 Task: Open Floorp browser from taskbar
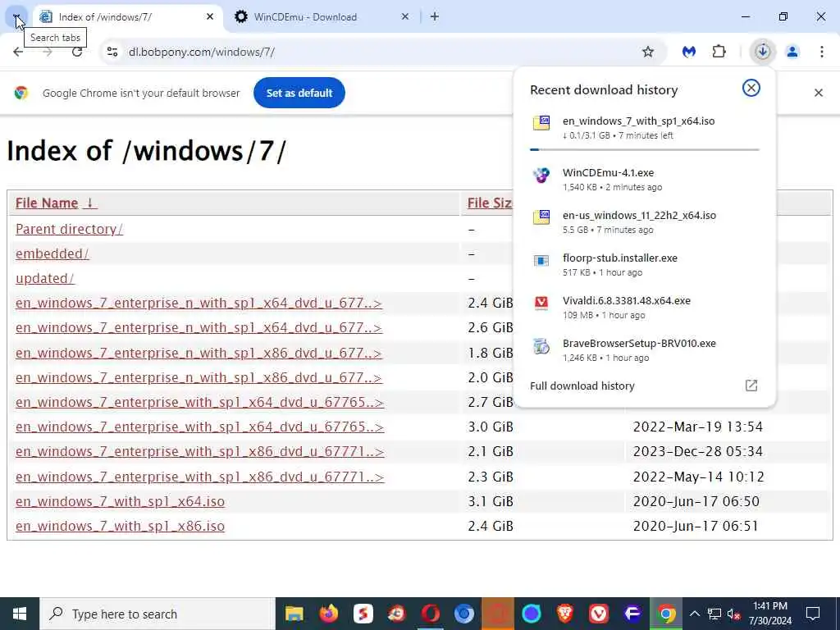point(632,614)
